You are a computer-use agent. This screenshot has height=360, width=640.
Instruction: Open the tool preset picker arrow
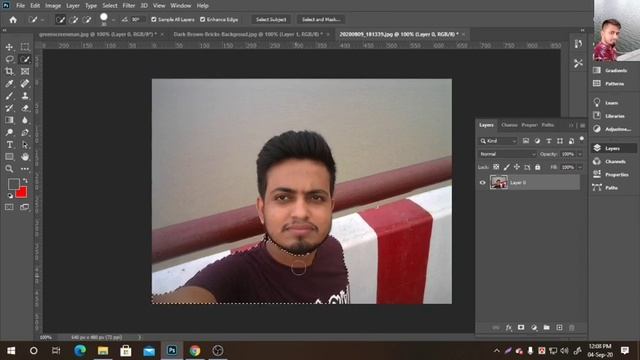coord(42,20)
